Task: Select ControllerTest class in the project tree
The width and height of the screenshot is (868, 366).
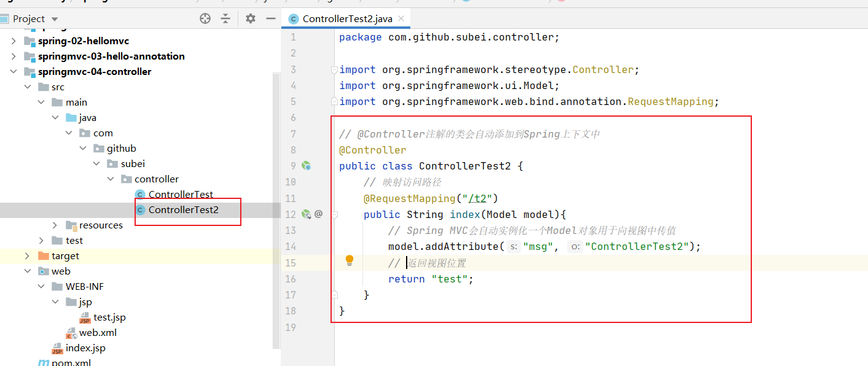Action: click(x=181, y=195)
